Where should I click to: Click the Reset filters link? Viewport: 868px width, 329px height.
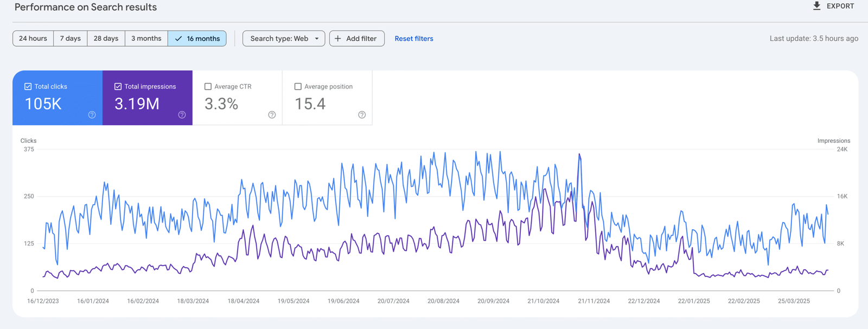pos(414,39)
